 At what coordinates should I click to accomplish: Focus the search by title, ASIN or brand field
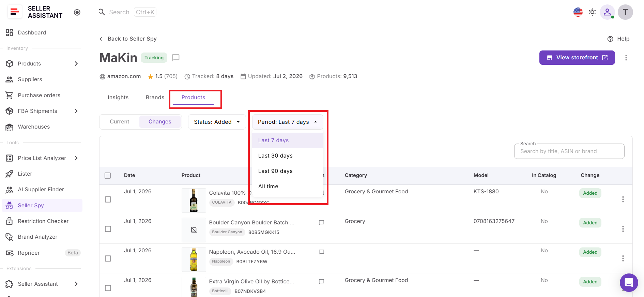click(x=569, y=151)
